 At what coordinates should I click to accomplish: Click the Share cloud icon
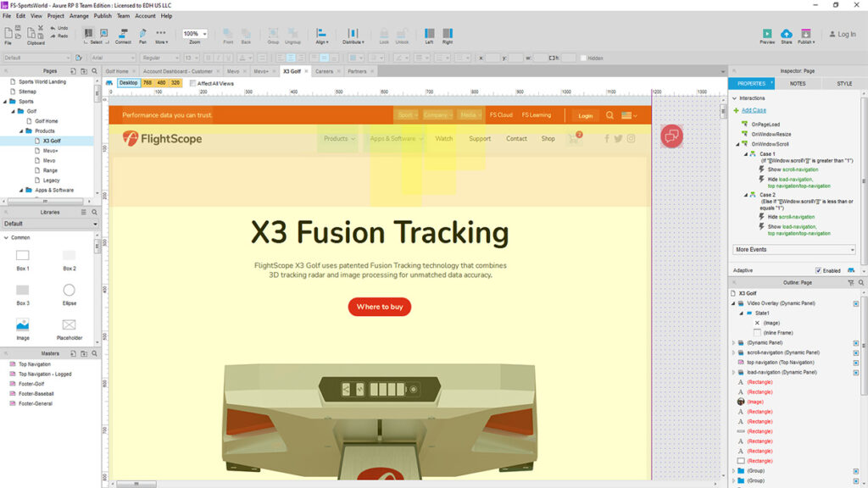[x=787, y=34]
